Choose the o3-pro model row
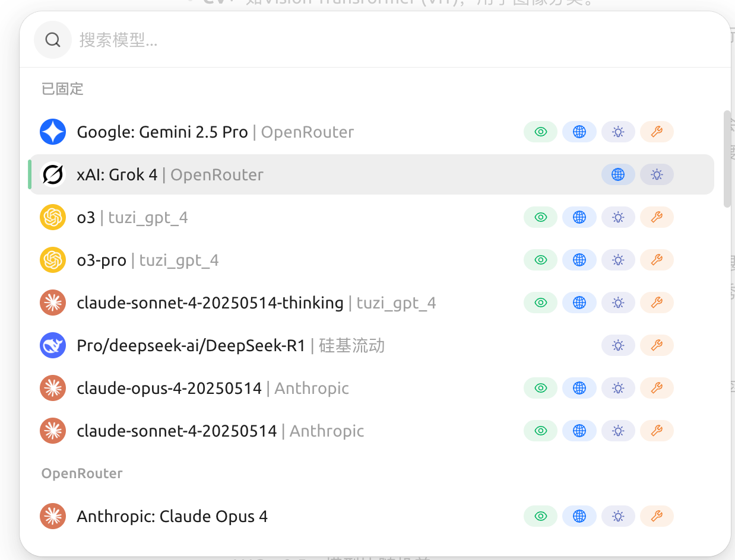The height and width of the screenshot is (560, 735). 371,260
